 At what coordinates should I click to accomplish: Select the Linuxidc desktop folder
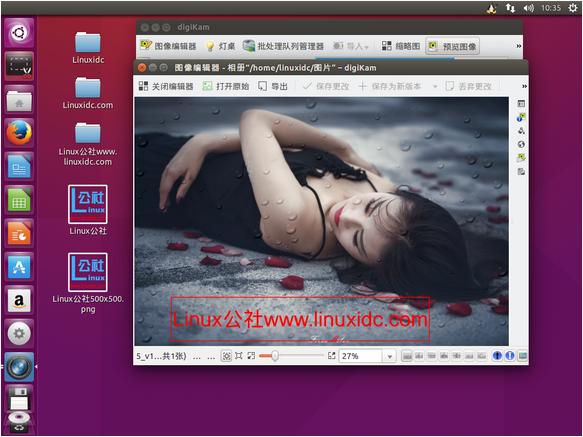click(88, 48)
